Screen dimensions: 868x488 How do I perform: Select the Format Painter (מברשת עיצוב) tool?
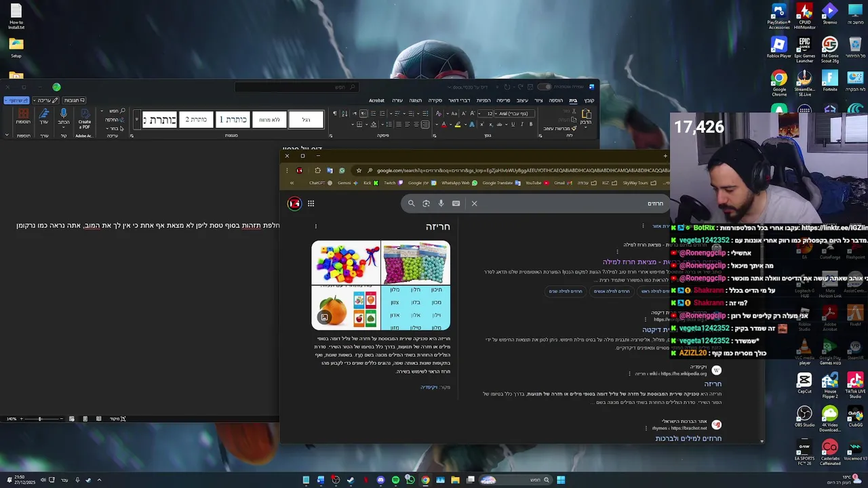pos(559,129)
